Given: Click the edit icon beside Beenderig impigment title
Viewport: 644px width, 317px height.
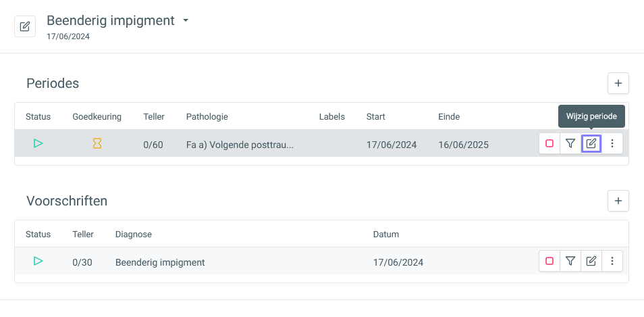Looking at the screenshot, I should point(25,26).
